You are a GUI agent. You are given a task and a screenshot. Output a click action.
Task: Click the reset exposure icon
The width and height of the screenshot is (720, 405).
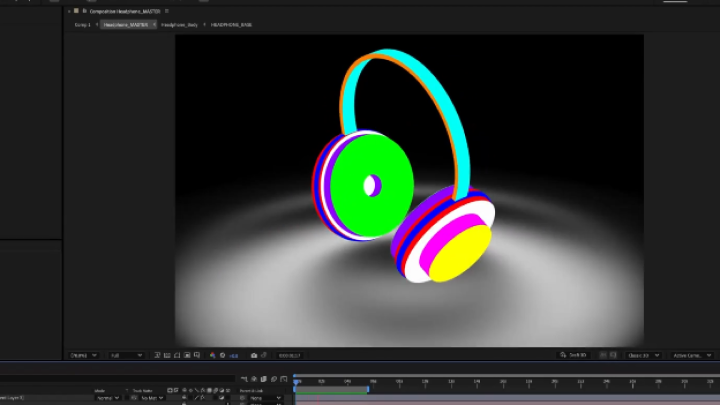click(x=223, y=355)
